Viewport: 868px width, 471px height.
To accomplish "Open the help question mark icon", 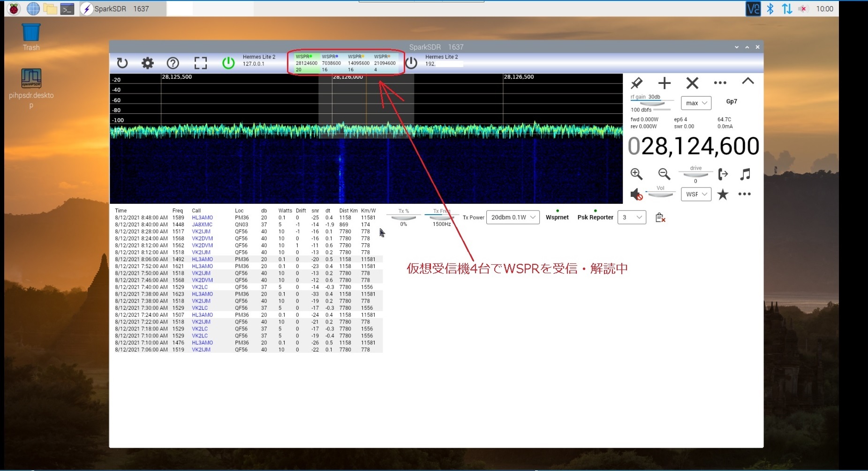I will 173,63.
